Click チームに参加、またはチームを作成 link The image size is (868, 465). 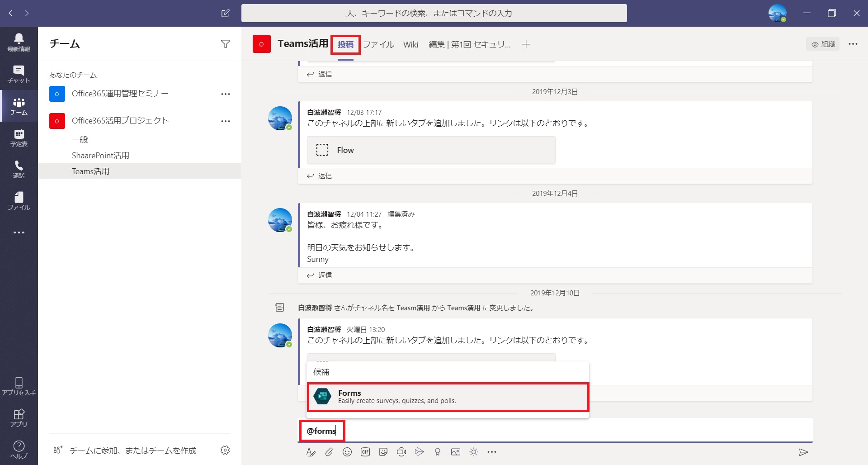133,451
